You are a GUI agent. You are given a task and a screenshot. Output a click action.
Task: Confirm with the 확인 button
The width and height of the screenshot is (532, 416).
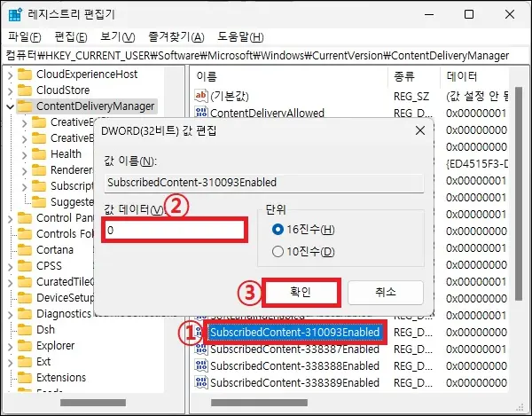click(301, 292)
